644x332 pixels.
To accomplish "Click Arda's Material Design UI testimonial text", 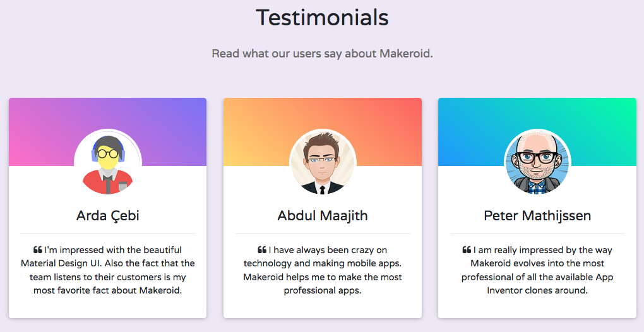I will (x=108, y=271).
